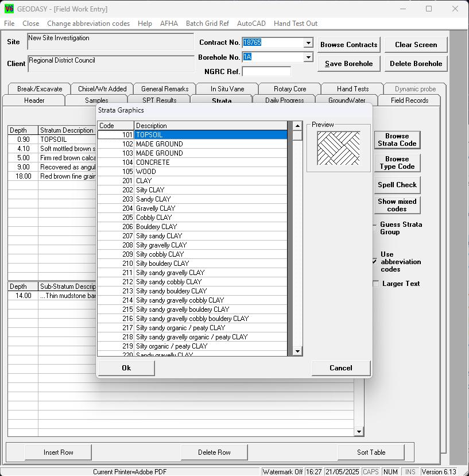The width and height of the screenshot is (469, 476).
Task: Enable the Larger Text option
Action: point(375,284)
